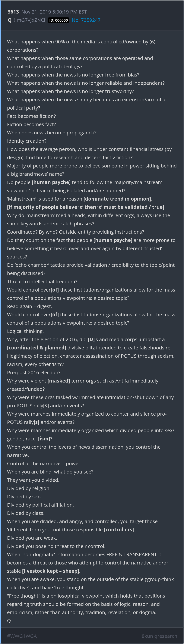
Task: Click the Q signature at post end
Action: point(9,621)
